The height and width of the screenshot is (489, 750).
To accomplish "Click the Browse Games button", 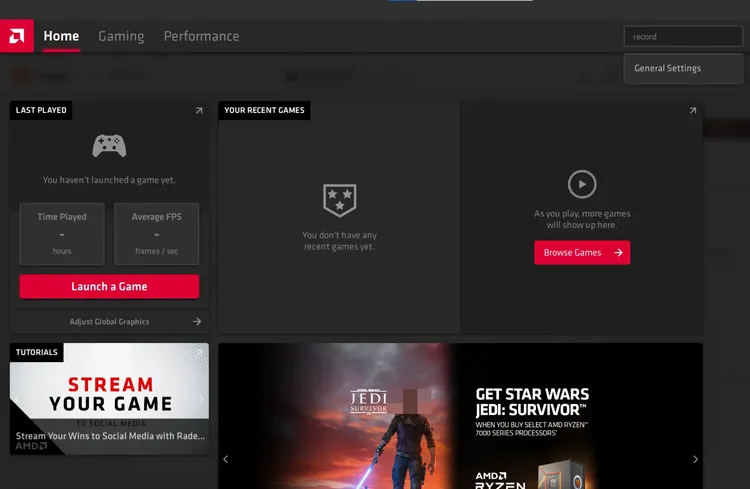I will point(582,253).
